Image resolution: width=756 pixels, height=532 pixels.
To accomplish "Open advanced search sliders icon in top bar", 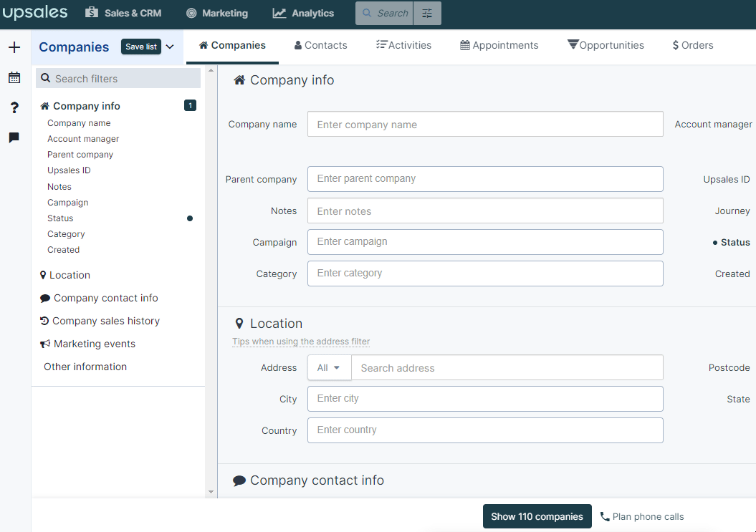I will pyautogui.click(x=427, y=14).
